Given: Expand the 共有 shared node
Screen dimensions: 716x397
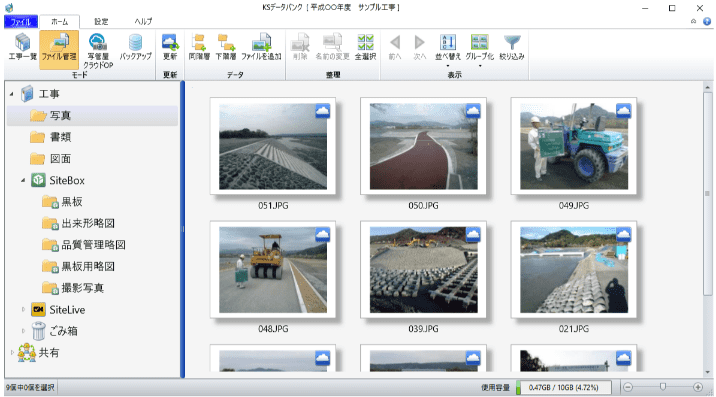Looking at the screenshot, I should coord(12,352).
